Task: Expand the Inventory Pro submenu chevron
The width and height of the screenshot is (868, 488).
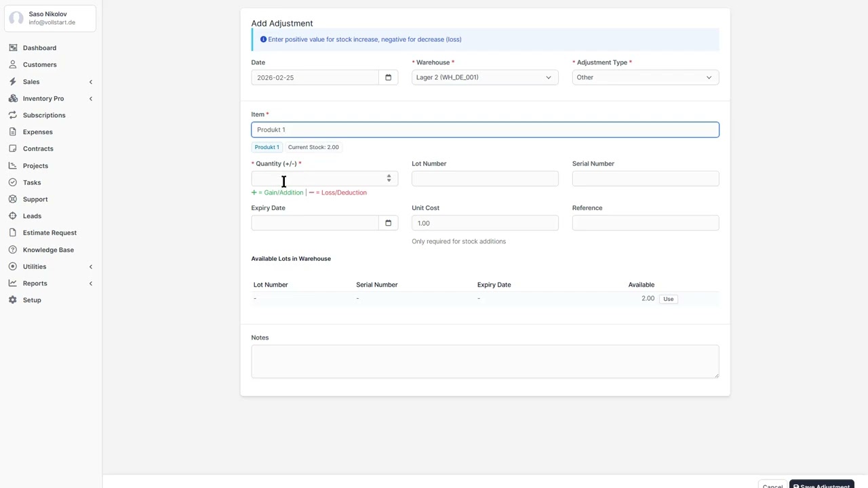Action: point(91,99)
